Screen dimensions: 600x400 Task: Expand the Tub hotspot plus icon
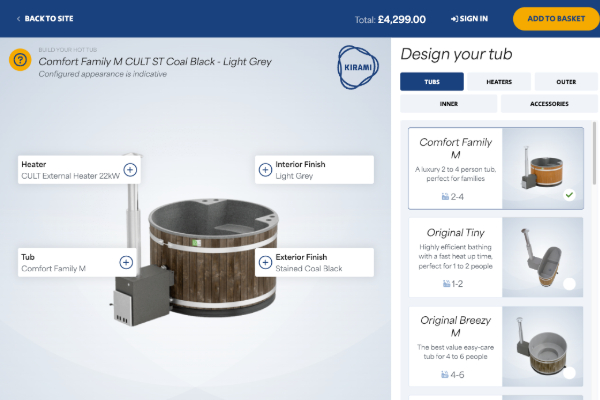[x=126, y=262]
